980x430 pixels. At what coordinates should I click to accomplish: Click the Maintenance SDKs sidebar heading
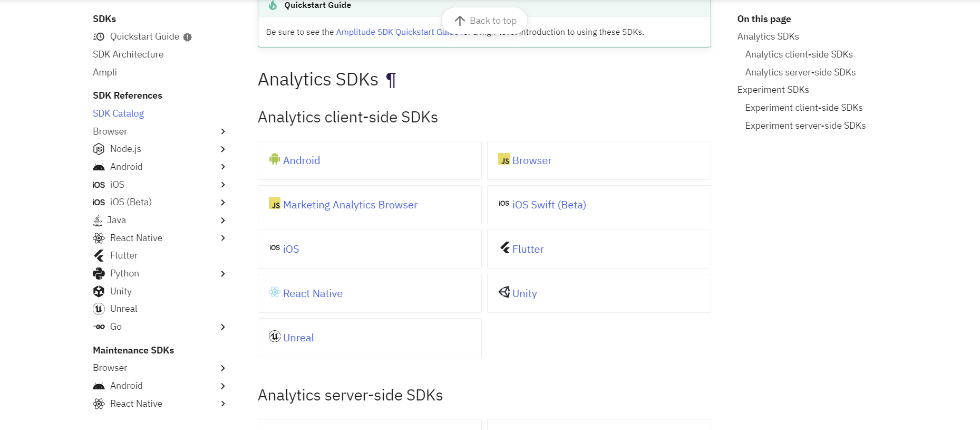(133, 350)
